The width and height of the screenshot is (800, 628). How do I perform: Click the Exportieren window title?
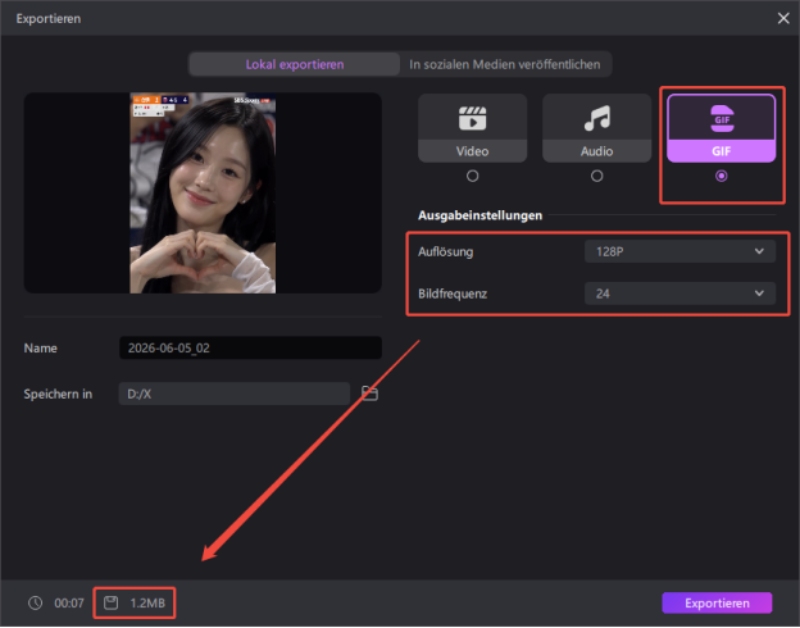pyautogui.click(x=48, y=18)
